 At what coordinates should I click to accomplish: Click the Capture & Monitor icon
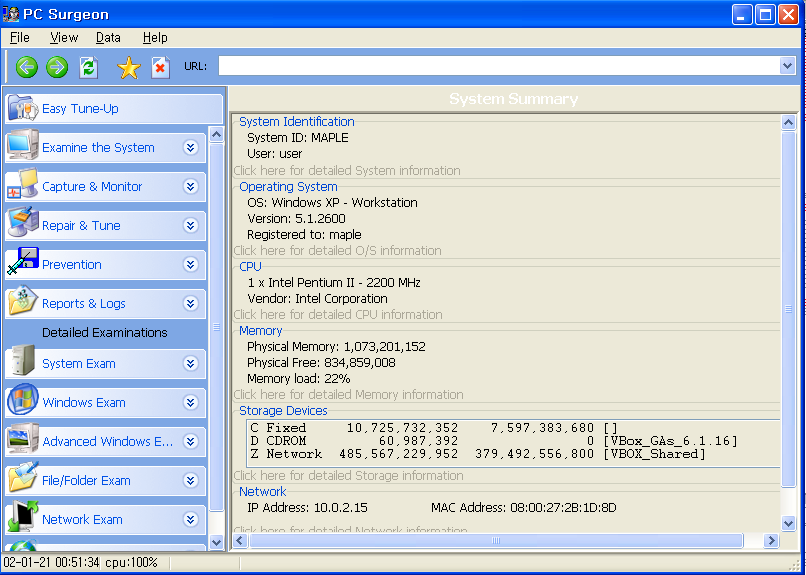pos(22,184)
